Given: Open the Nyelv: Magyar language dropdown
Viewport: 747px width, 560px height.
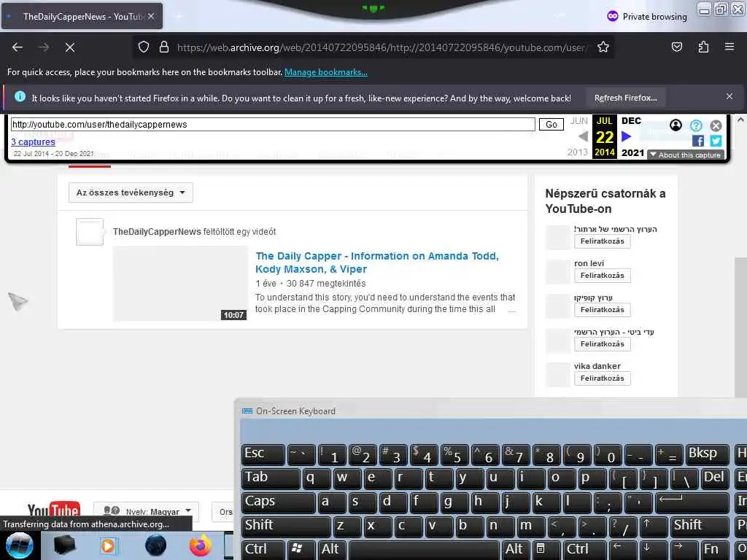Looking at the screenshot, I should coord(146,511).
